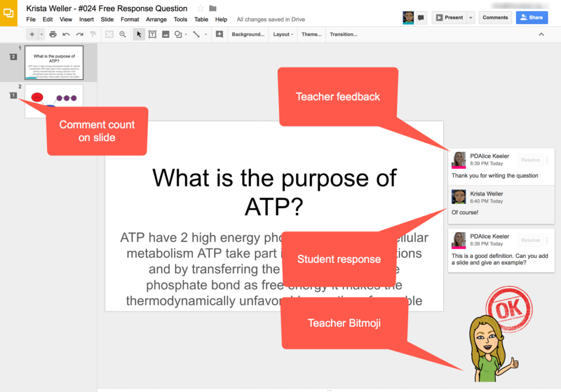Screen dimensions: 561x392
Task: Open the Present mode dropdown
Action: pyautogui.click(x=470, y=18)
